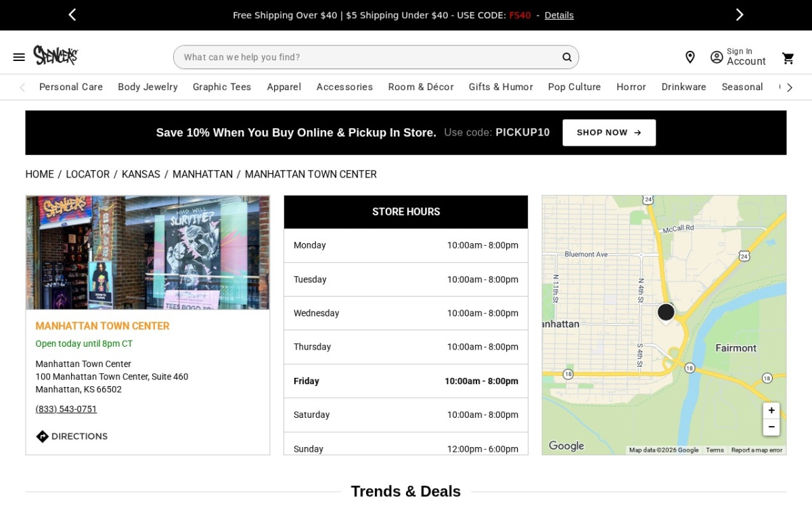Click the Shop Now button

(609, 133)
